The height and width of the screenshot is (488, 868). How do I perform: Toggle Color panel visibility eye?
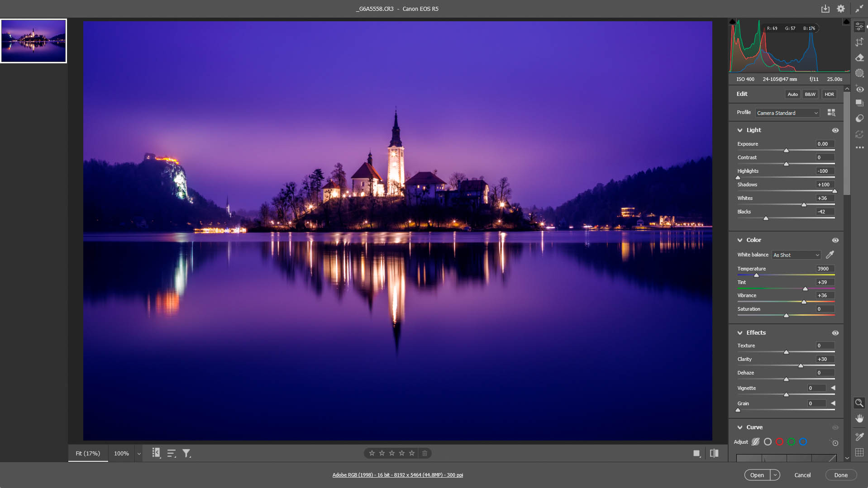coord(835,240)
